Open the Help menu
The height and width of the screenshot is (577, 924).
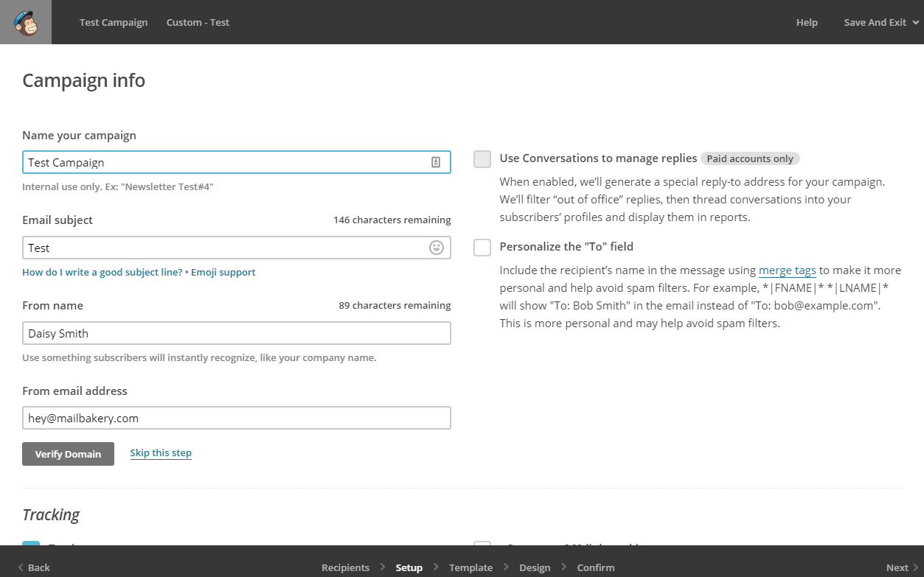pyautogui.click(x=807, y=22)
